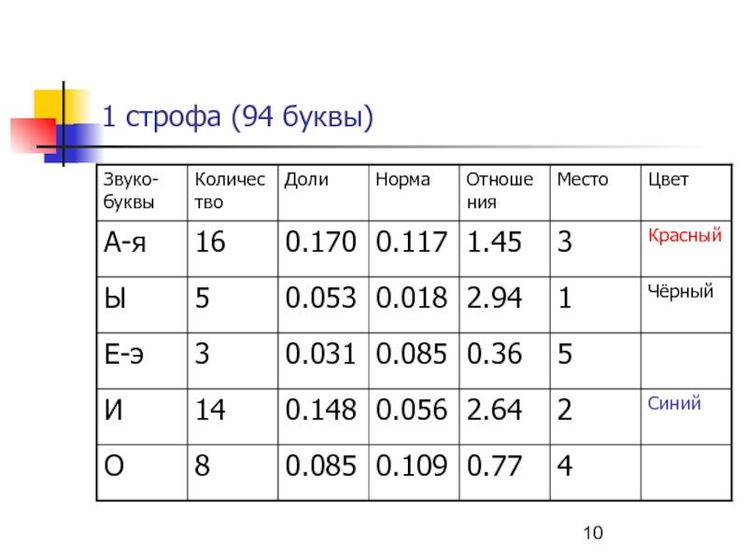Click the 'Место' column header
This screenshot has width=747, height=560.
click(582, 179)
